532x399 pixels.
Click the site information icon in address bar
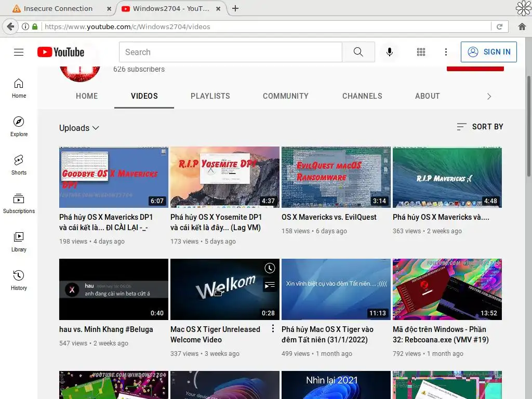click(25, 26)
